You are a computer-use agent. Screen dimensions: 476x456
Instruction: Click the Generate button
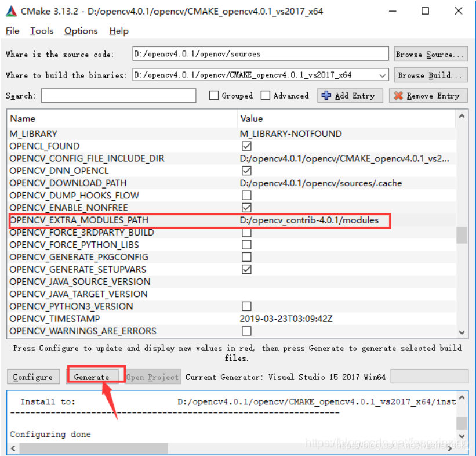click(x=92, y=377)
